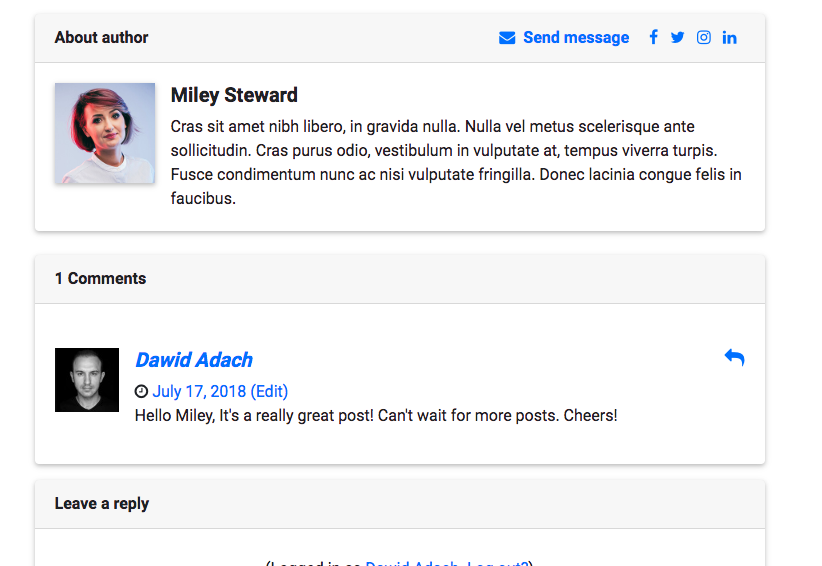Click the comment text starting Hello Miley
The image size is (822, 566).
(x=376, y=416)
